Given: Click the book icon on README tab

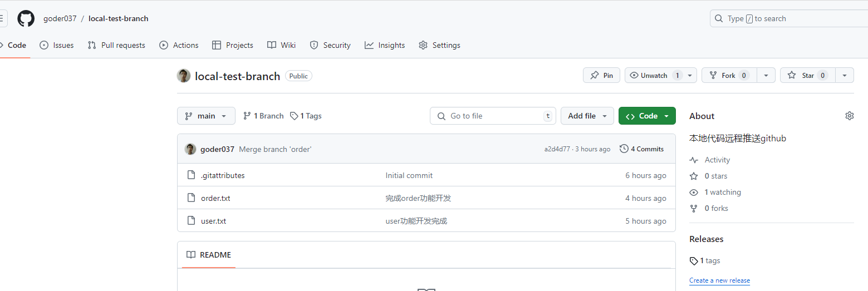Looking at the screenshot, I should tap(191, 255).
